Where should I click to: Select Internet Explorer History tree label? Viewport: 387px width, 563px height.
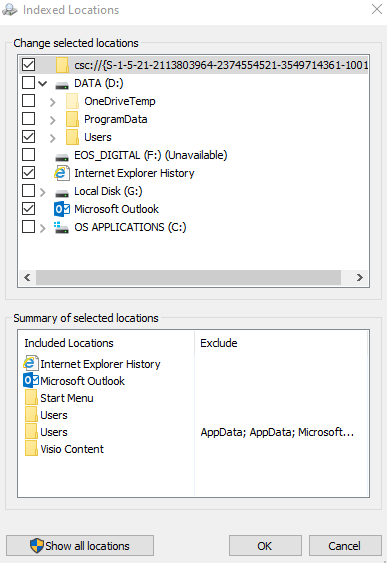(x=134, y=173)
